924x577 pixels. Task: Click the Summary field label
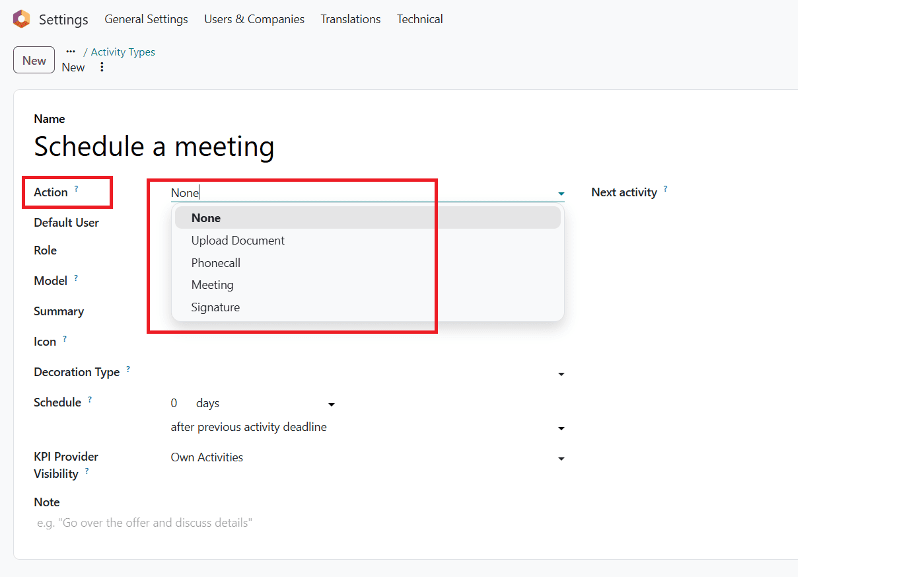pyautogui.click(x=59, y=311)
